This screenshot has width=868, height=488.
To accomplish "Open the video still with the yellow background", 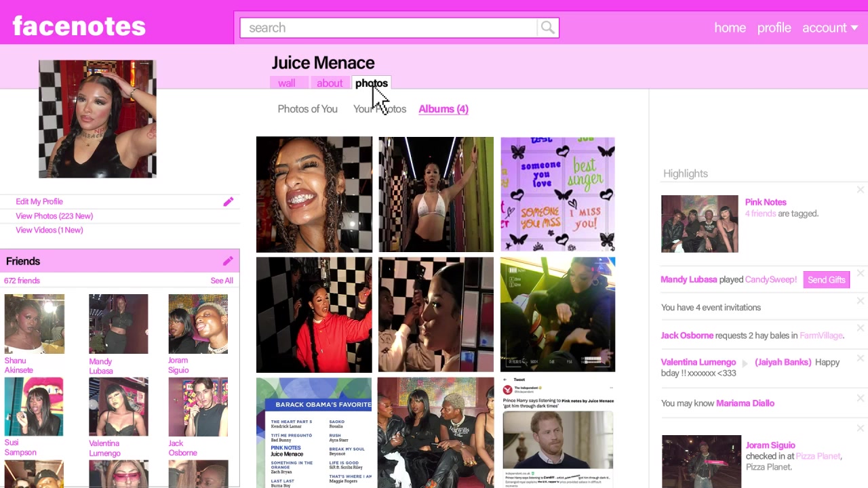I will pyautogui.click(x=557, y=314).
